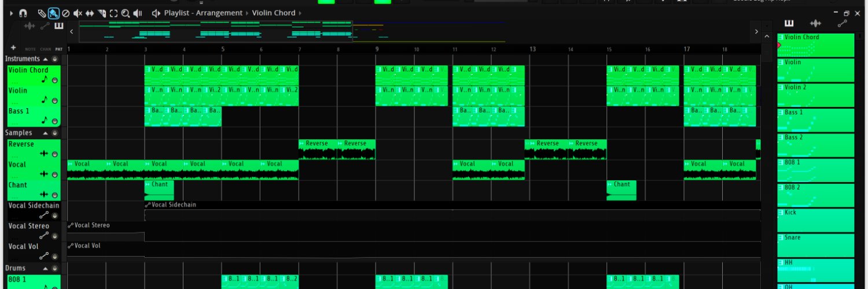Show audio tab in right picker panel
This screenshot has width=868, height=289.
[815, 23]
